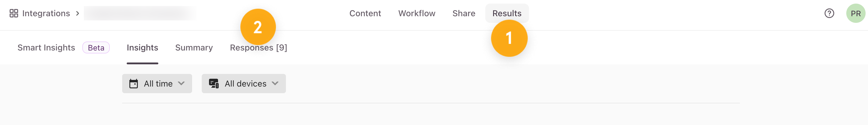Image resolution: width=868 pixels, height=125 pixels.
Task: Switch to the Workflow tab
Action: point(417,14)
